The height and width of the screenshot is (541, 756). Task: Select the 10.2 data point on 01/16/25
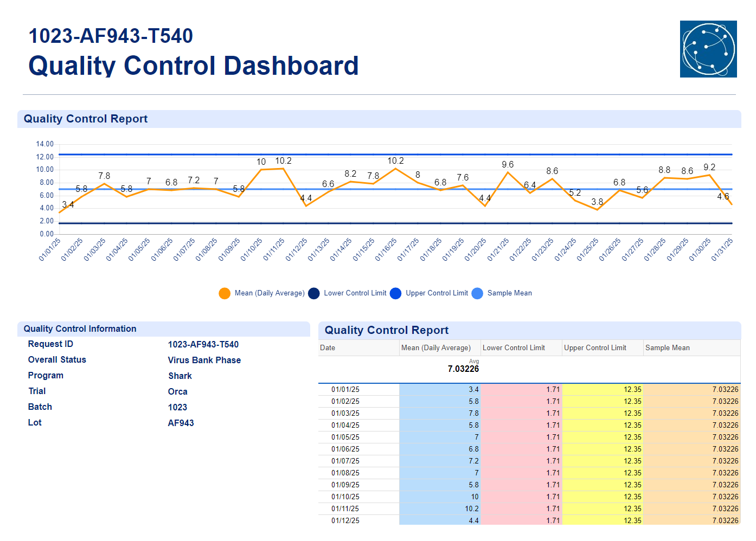click(x=395, y=169)
